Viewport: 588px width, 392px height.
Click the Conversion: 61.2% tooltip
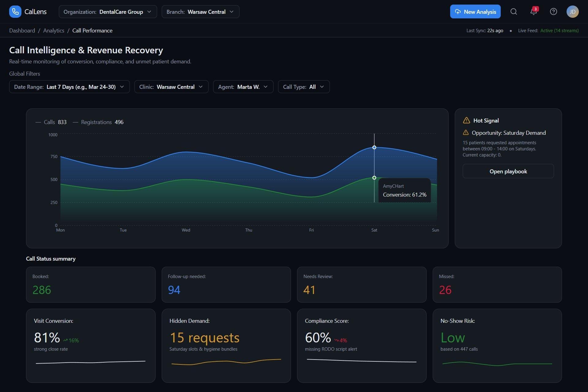tap(405, 190)
